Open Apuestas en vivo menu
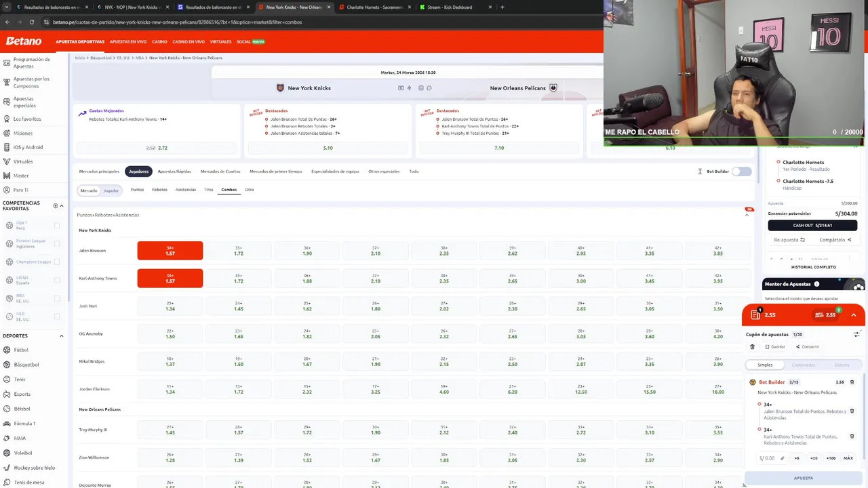 click(x=128, y=42)
